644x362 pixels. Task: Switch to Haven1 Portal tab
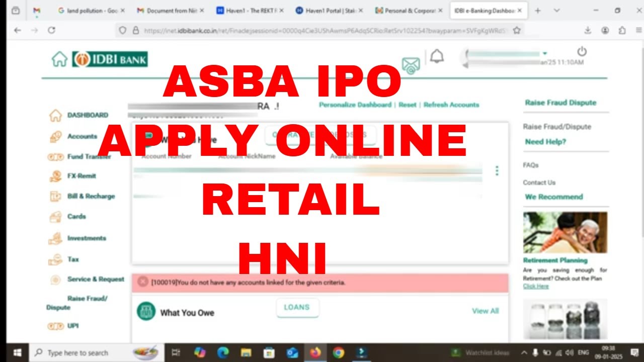click(x=330, y=10)
